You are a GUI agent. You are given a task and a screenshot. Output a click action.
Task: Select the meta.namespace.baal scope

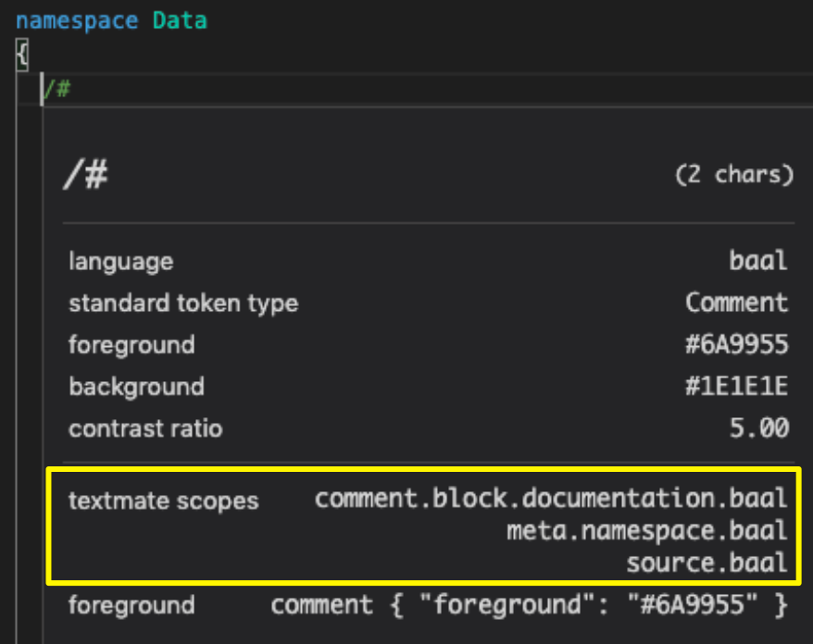pos(646,531)
